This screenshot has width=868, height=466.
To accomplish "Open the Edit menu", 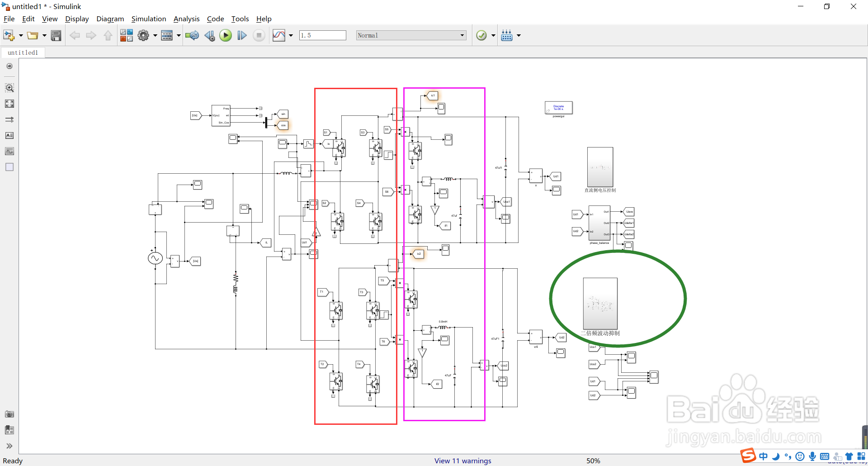I will tap(28, 19).
